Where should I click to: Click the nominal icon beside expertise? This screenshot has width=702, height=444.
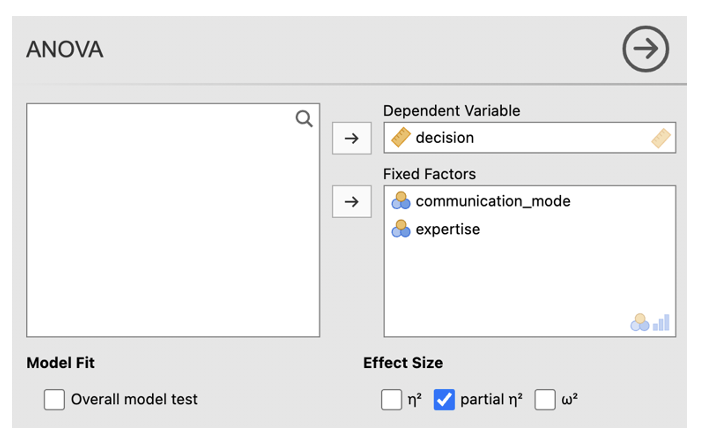pos(401,229)
